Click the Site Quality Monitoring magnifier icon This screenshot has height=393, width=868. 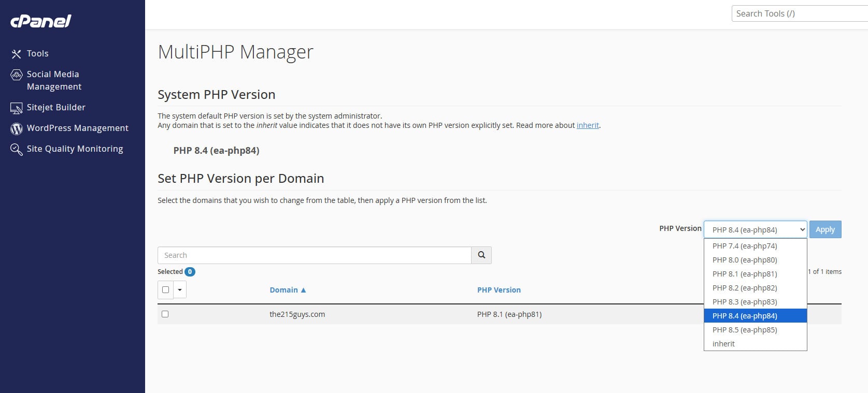(17, 150)
